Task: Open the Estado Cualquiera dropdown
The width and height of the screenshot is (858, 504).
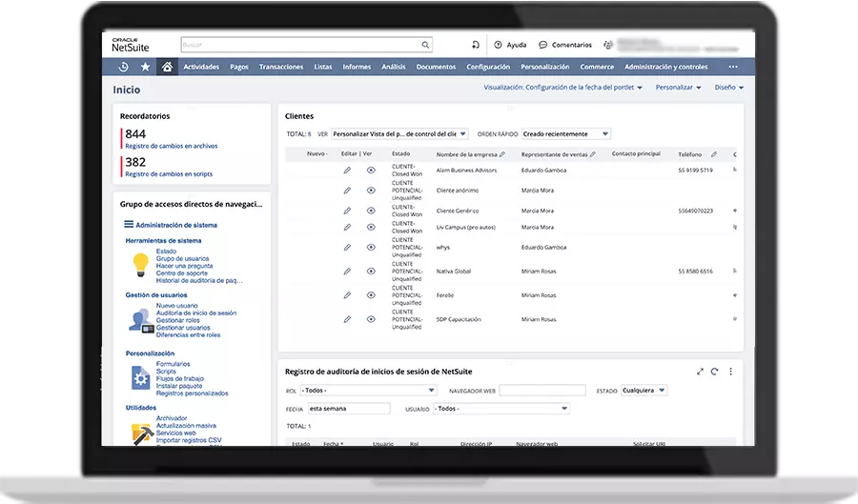Action: click(662, 390)
